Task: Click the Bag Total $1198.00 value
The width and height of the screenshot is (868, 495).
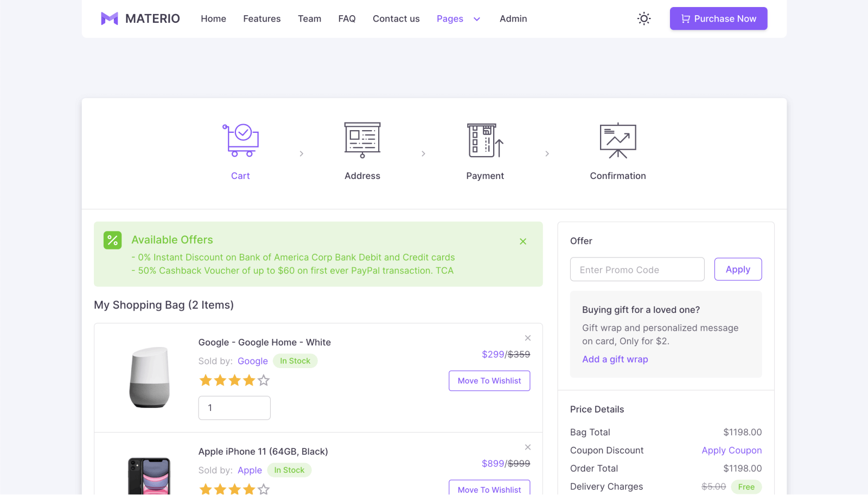Action: click(x=742, y=432)
